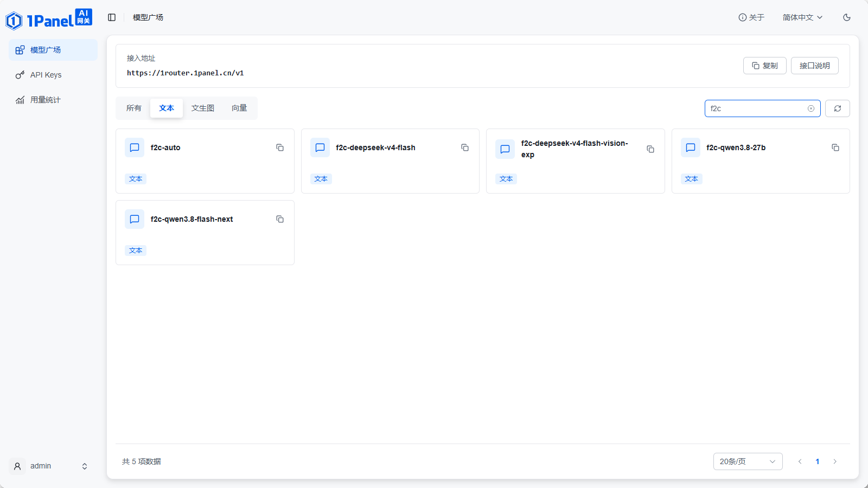Copy the f2c-qwen3.8-27b model name
Image resolution: width=868 pixels, height=488 pixels.
tap(835, 147)
